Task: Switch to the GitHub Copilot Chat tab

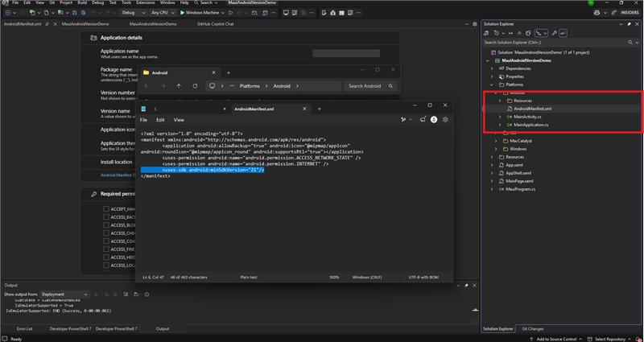Action: coord(215,24)
